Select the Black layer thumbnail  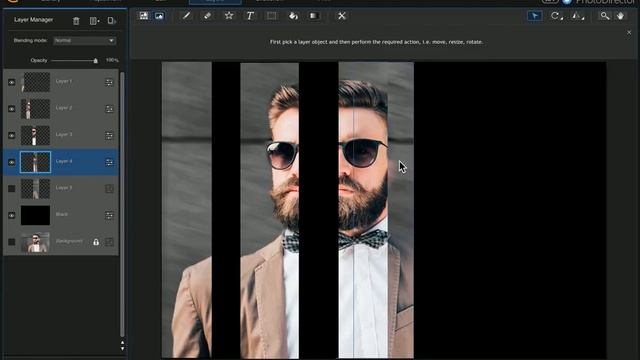pos(36,215)
